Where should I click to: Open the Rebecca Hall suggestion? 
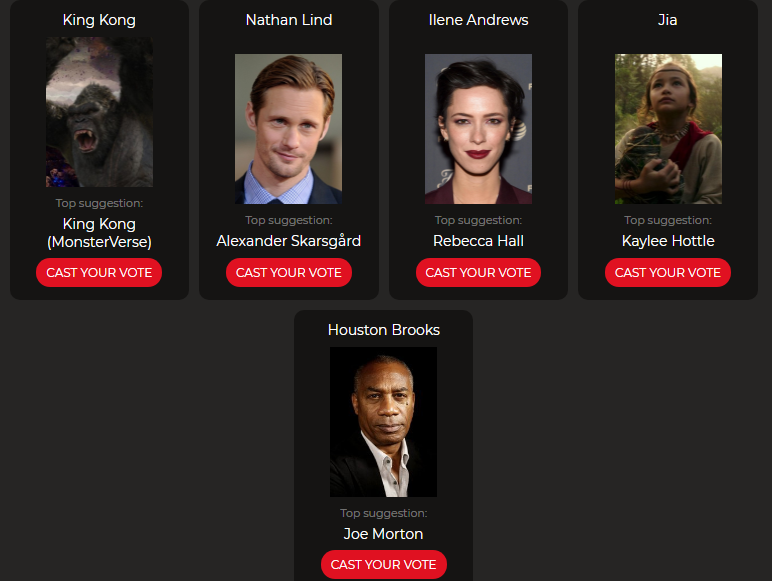[478, 241]
